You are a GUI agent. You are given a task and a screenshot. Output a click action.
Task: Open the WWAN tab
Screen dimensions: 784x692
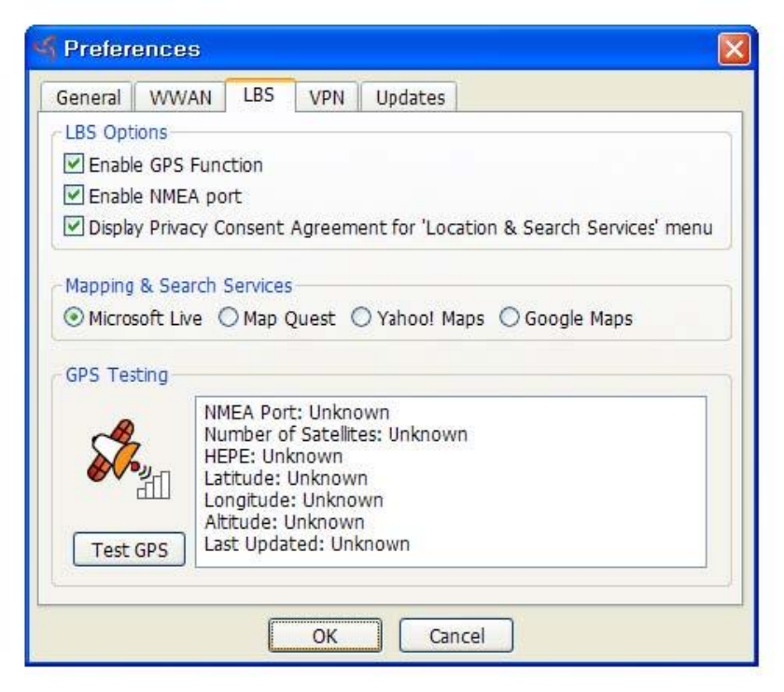[180, 97]
